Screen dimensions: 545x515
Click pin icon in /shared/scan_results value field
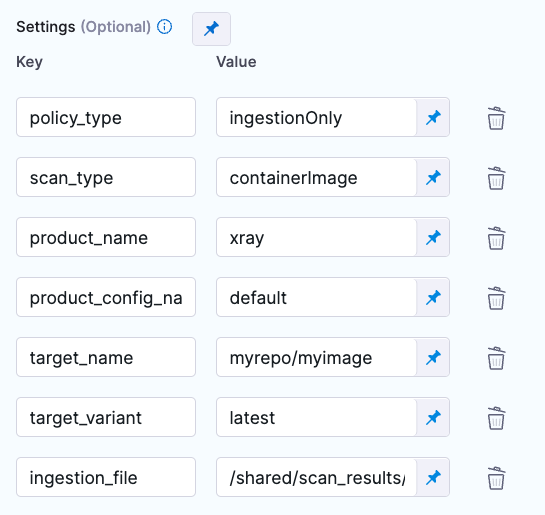tap(433, 477)
